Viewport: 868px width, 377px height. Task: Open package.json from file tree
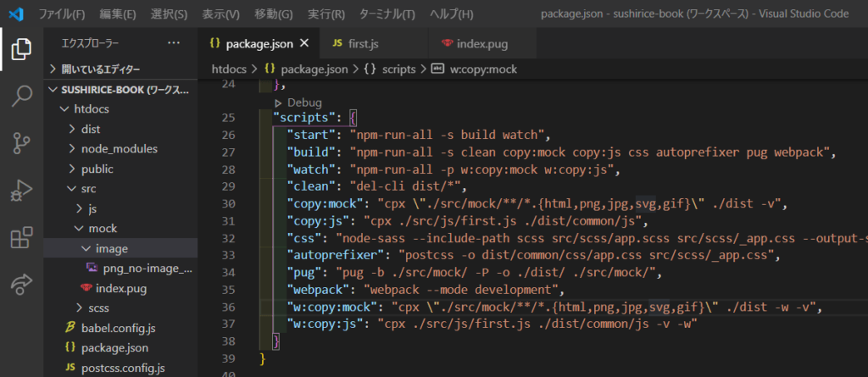click(120, 347)
